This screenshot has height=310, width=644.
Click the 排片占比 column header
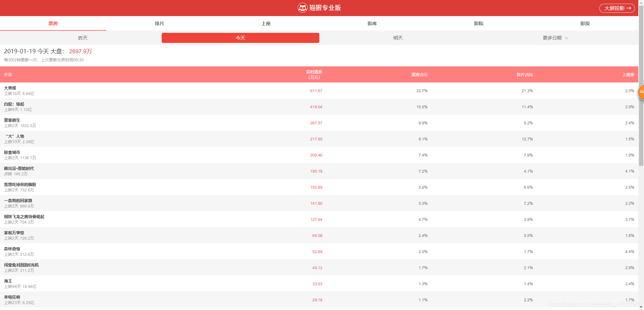[525, 75]
